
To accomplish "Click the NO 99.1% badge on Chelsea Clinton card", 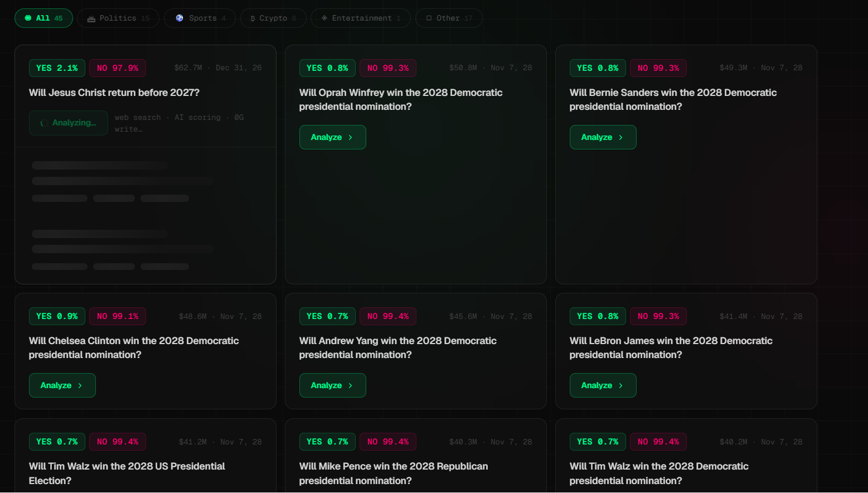I will tap(118, 316).
